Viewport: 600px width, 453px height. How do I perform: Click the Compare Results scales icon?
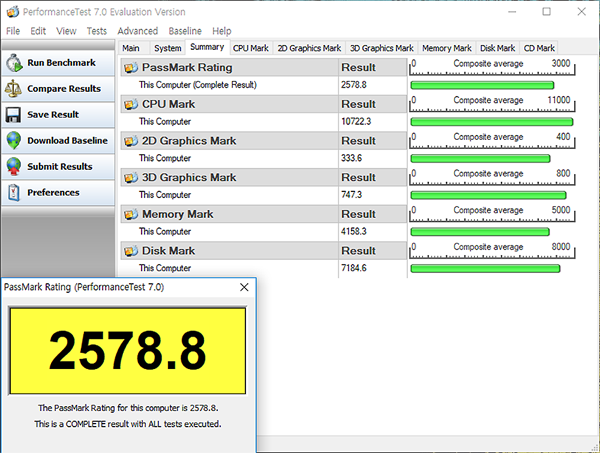coord(13,89)
